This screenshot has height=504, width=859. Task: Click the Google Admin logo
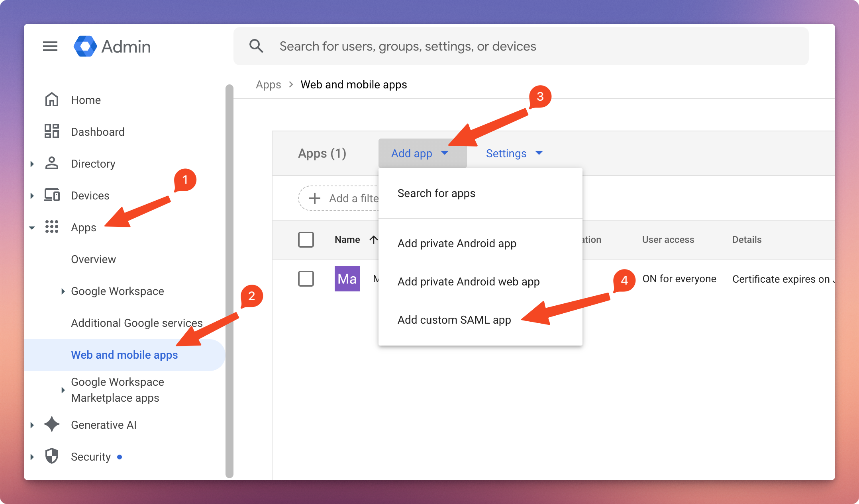click(85, 47)
